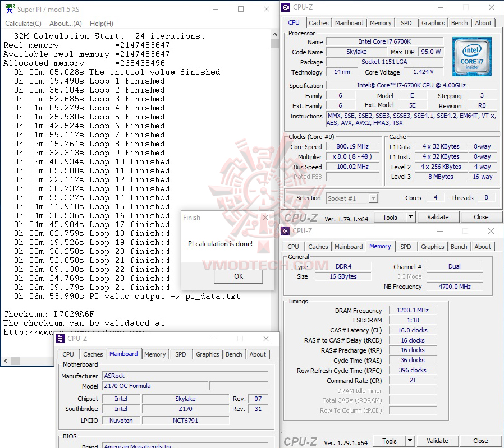Switch to SPD tab in Mainboard CPU-Z window
This screenshot has height=448, width=504.
[180, 354]
